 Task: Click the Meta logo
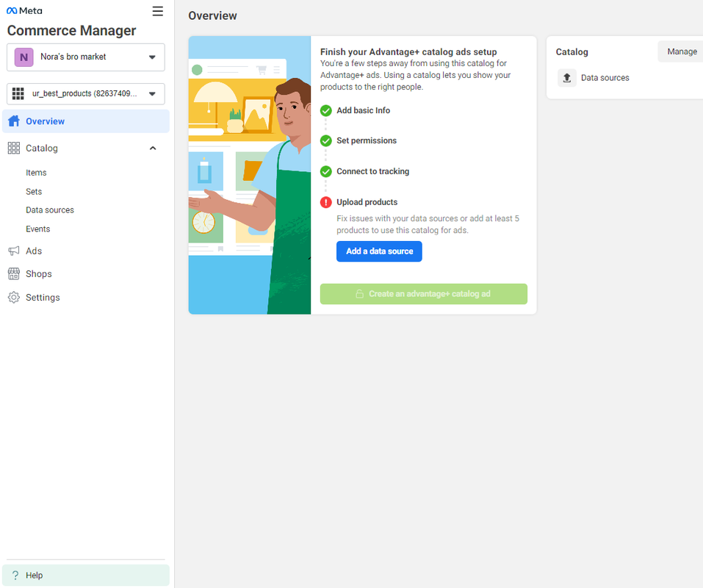[24, 11]
